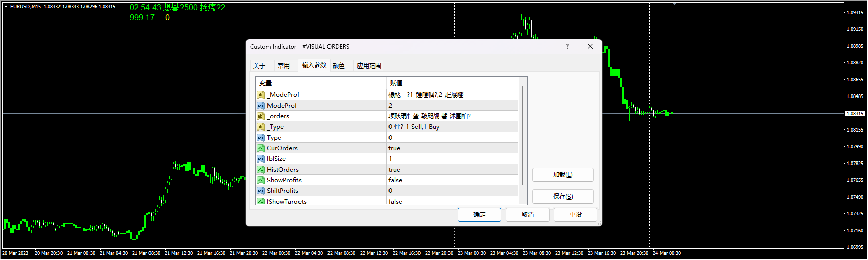Click the boolean icon beside HistOrders

pos(260,170)
